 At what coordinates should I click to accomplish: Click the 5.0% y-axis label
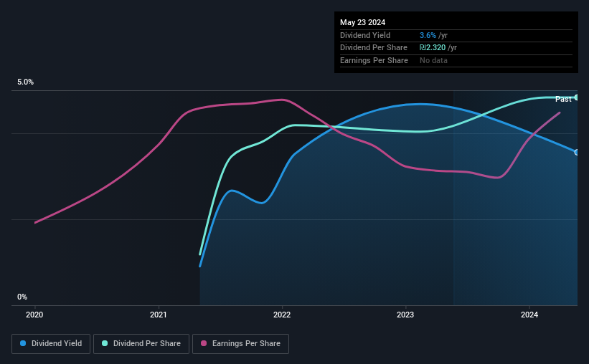point(25,82)
